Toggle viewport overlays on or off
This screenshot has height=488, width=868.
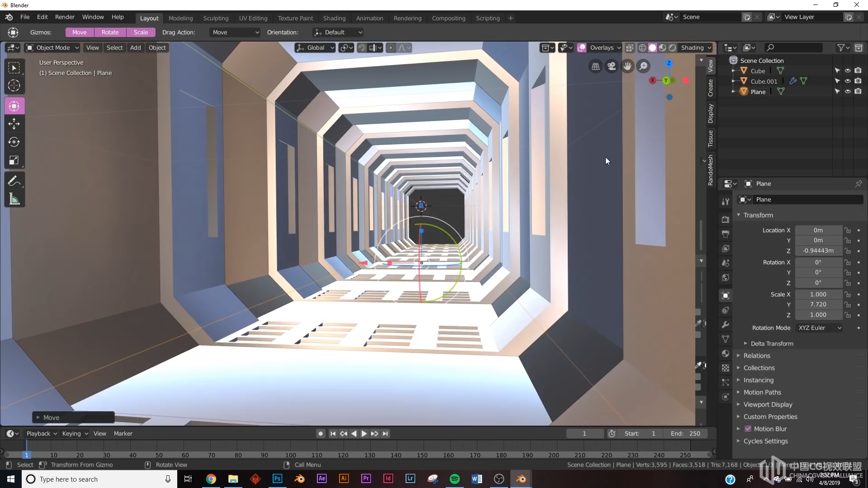tap(582, 47)
